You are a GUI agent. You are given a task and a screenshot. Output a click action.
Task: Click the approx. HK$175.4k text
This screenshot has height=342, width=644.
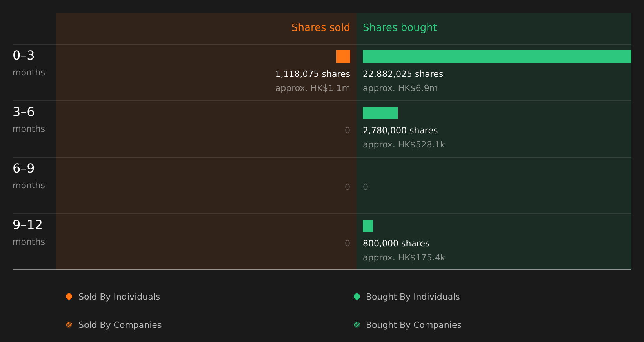pos(404,258)
